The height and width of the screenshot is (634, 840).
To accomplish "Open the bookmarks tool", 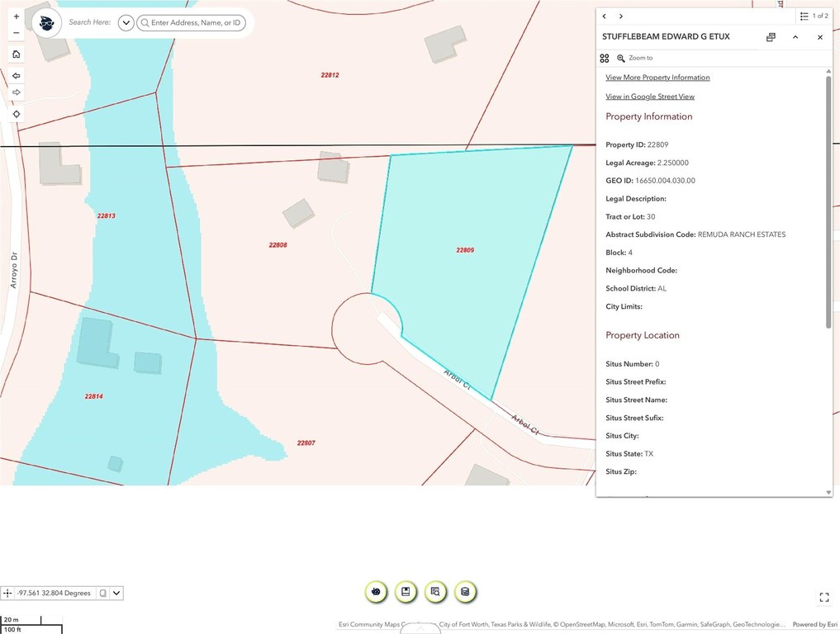I will pyautogui.click(x=406, y=592).
